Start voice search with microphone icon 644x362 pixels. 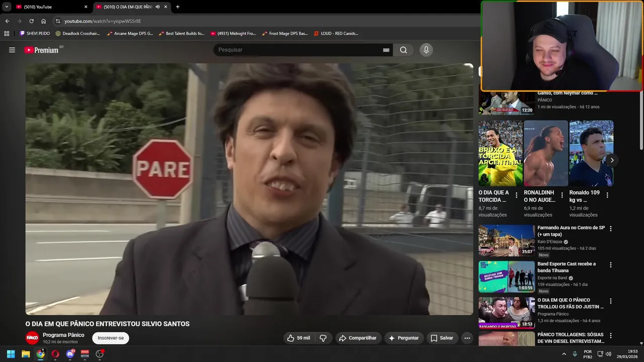(x=426, y=50)
